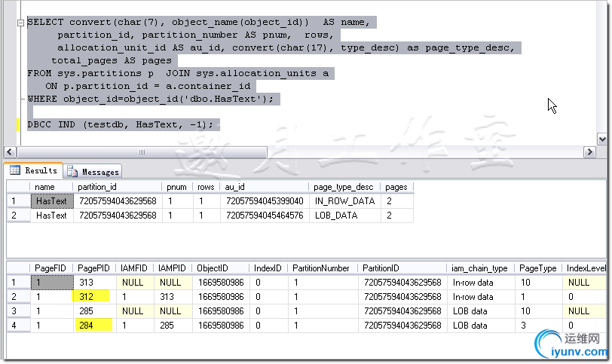Click the DBCC IND statement line in the editor
The width and height of the screenshot is (612, 364).
pyautogui.click(x=121, y=125)
